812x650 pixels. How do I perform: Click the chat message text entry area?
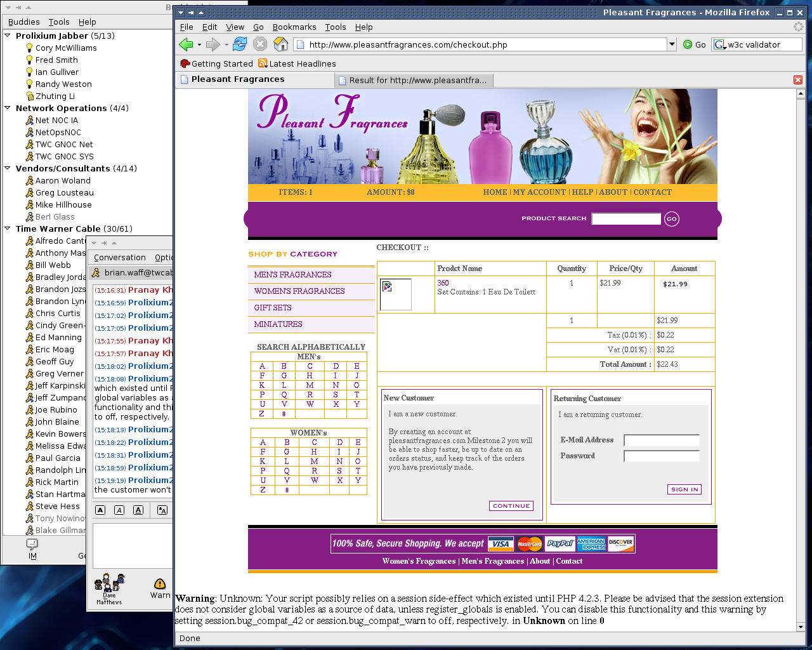pyautogui.click(x=133, y=546)
